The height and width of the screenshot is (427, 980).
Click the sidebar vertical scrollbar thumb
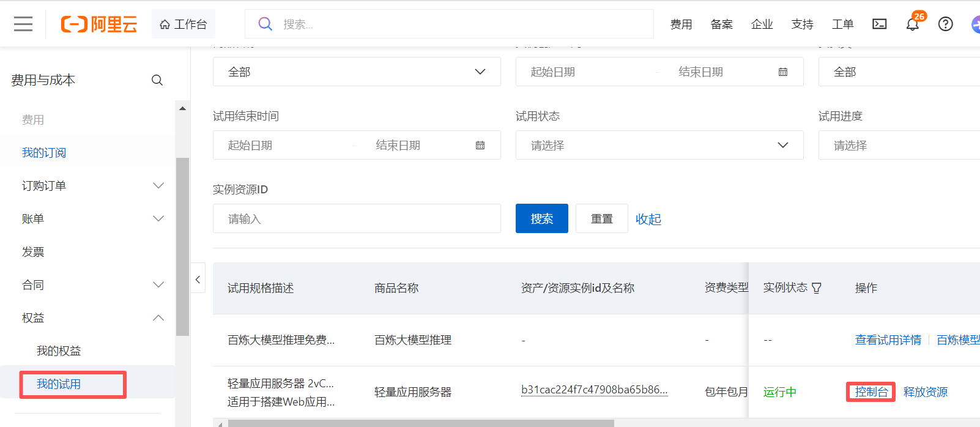tap(182, 247)
